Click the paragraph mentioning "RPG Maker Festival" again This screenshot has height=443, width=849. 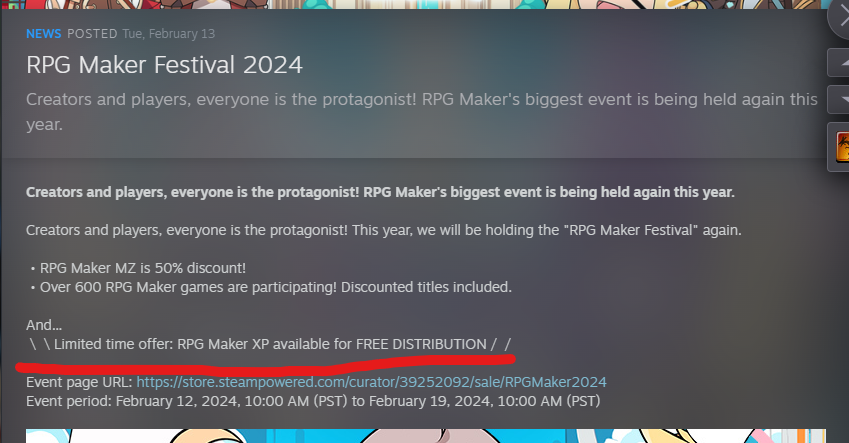(x=383, y=230)
